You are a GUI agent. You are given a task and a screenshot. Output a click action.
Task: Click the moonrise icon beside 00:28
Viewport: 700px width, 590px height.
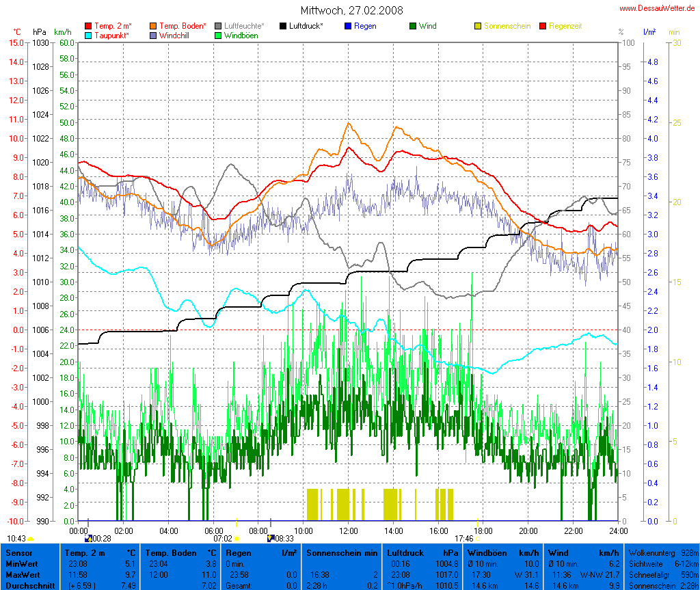88,539
